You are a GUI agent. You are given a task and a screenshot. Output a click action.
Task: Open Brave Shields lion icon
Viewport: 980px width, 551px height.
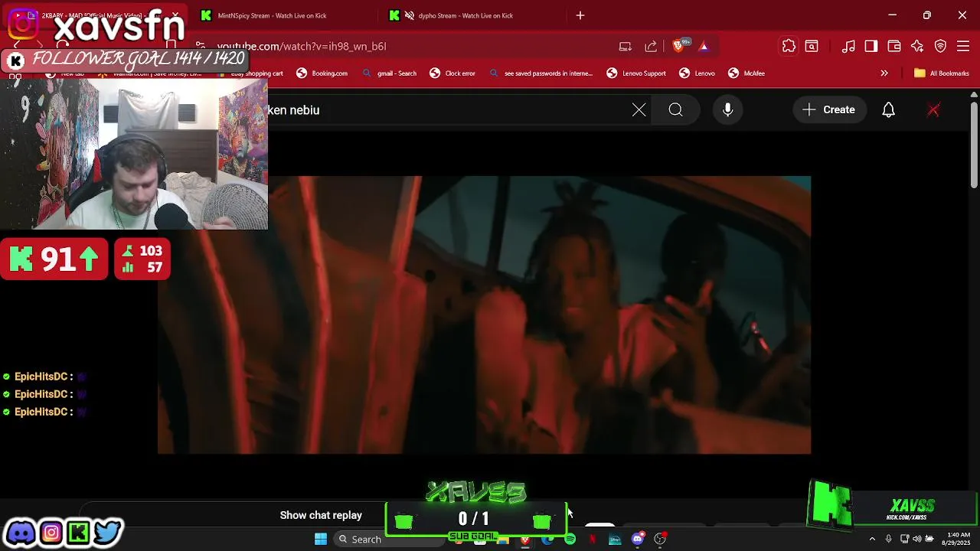[678, 47]
